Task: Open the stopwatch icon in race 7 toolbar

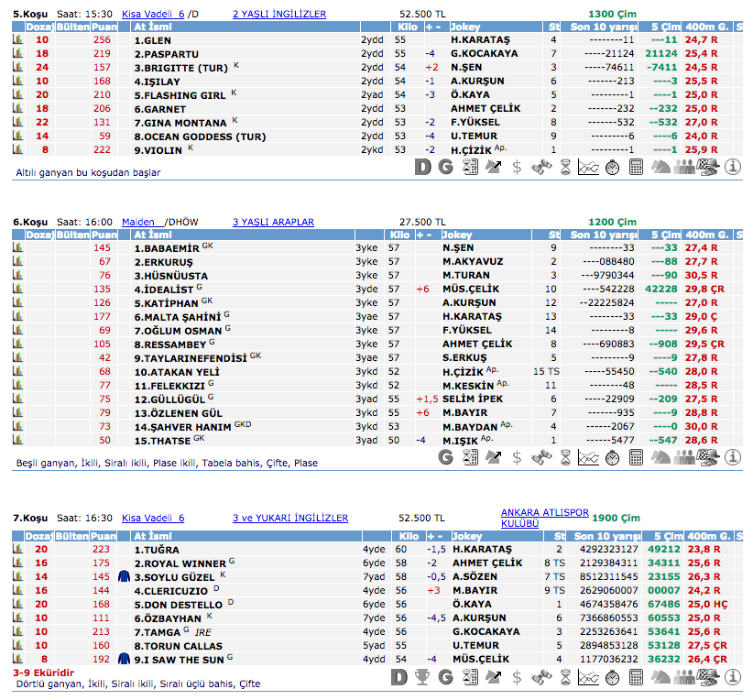Action: coord(614,678)
